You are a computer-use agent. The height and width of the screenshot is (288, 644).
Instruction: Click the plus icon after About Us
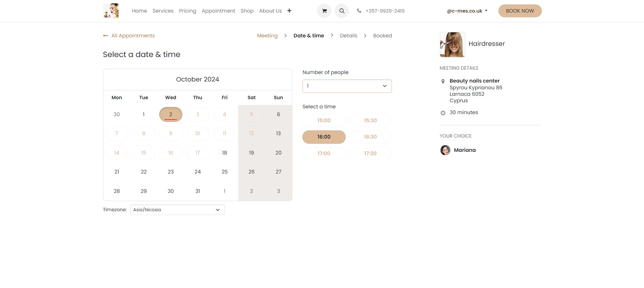click(x=289, y=11)
